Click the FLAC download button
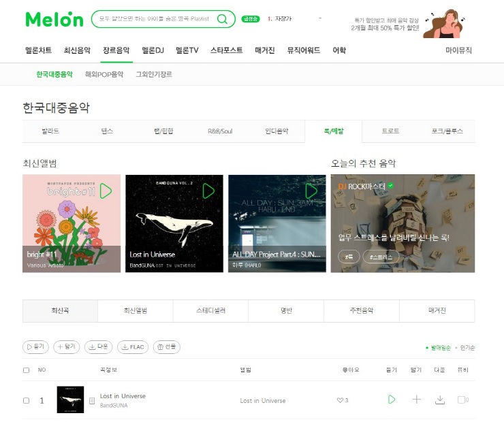 (133, 347)
